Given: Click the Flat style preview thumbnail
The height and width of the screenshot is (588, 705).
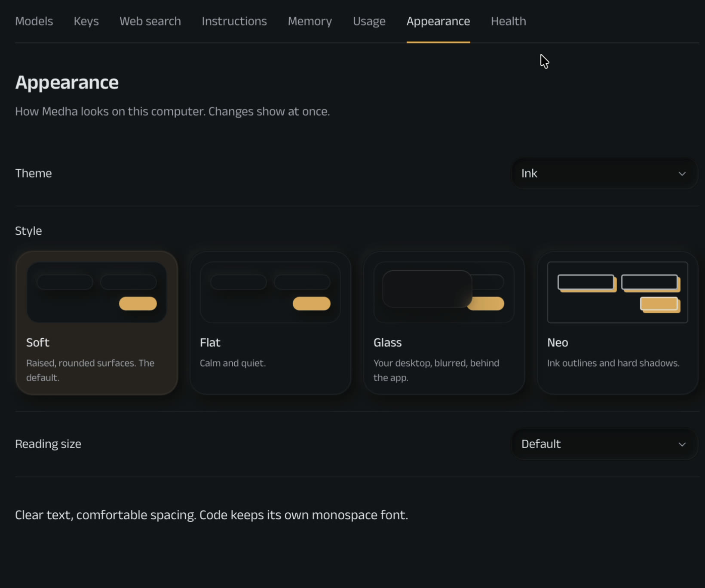Looking at the screenshot, I should pos(270,292).
